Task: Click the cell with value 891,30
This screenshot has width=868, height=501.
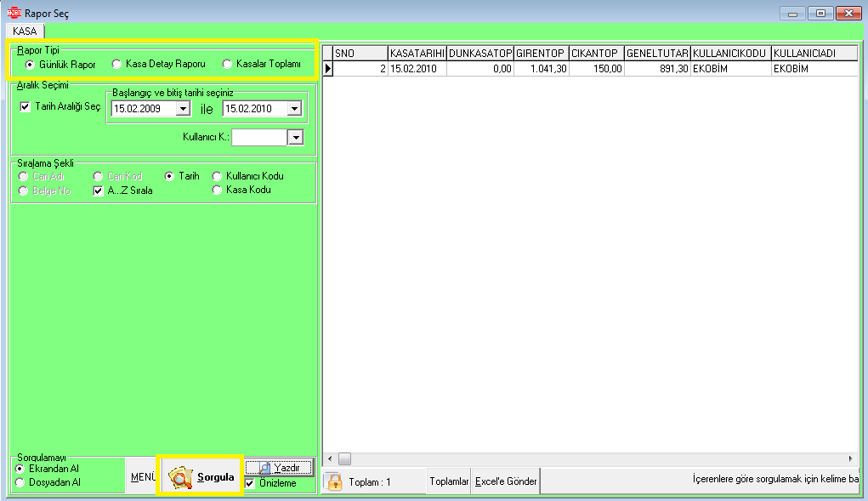Action: pos(658,69)
